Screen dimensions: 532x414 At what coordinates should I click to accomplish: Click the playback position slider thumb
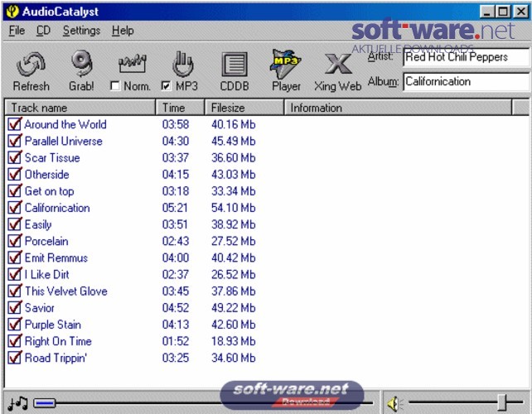pos(45,403)
